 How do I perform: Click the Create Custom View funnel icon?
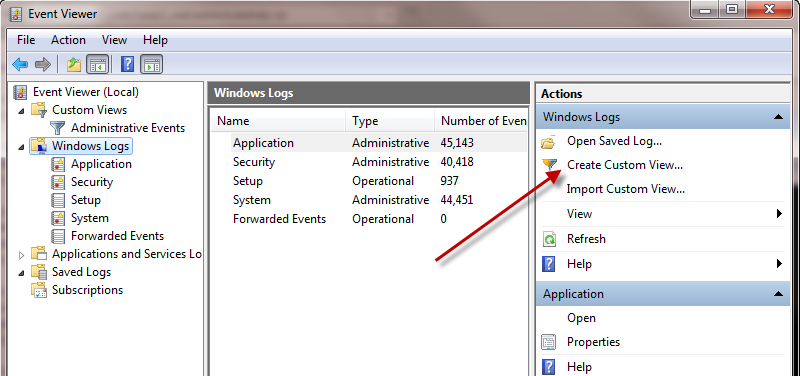point(549,165)
